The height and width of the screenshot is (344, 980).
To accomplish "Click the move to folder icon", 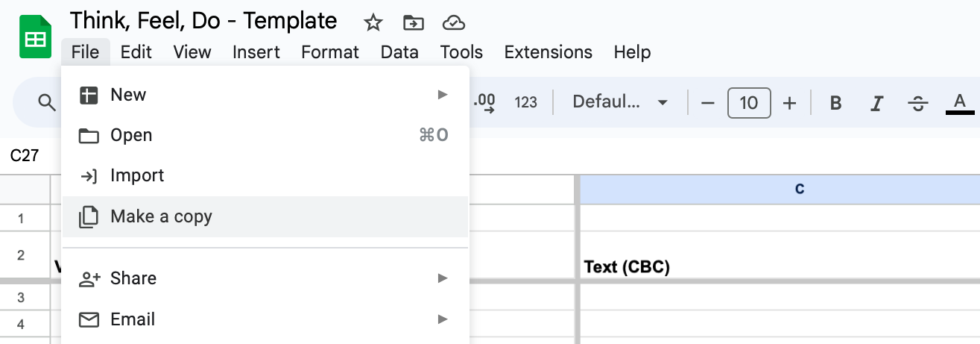I will tap(413, 23).
